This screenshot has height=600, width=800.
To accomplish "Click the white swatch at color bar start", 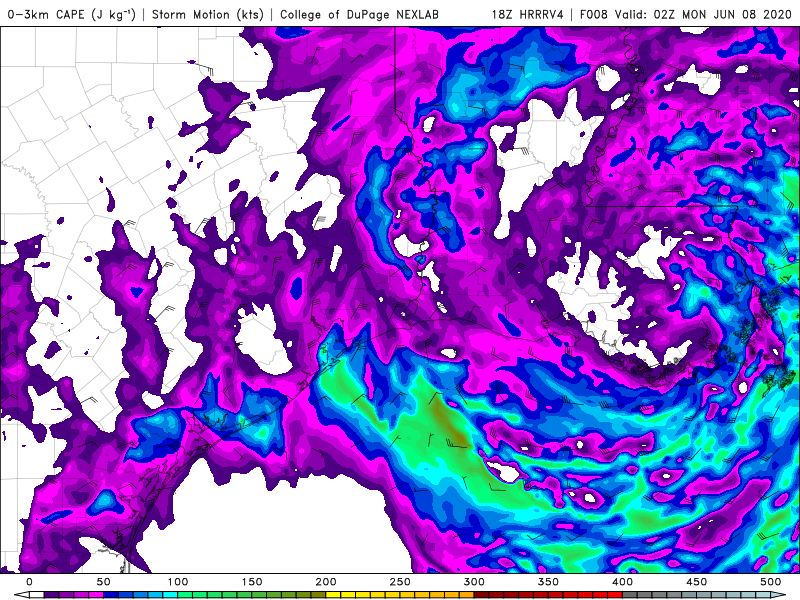I will [36, 595].
